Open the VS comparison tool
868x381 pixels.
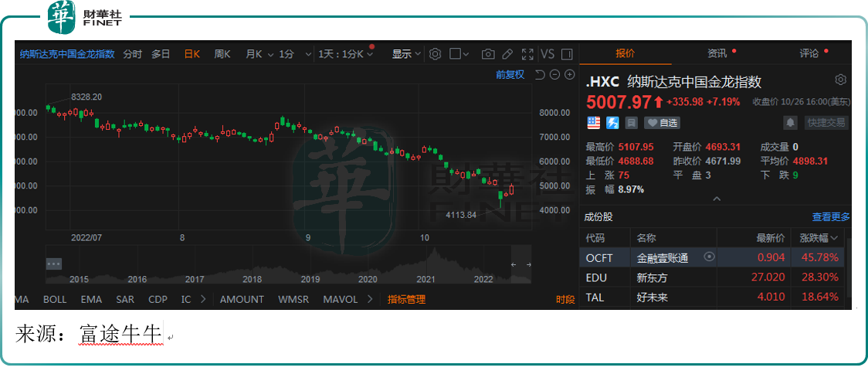pyautogui.click(x=548, y=54)
